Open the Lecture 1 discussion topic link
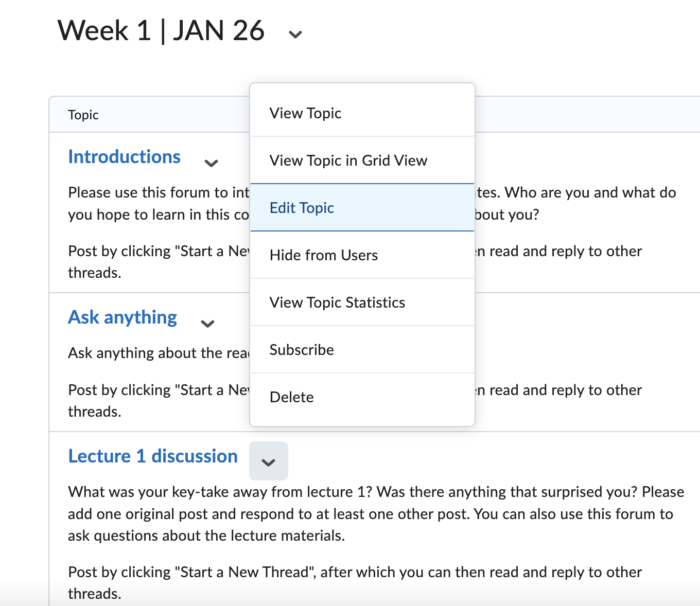Viewport: 700px width, 606px height. [x=153, y=456]
